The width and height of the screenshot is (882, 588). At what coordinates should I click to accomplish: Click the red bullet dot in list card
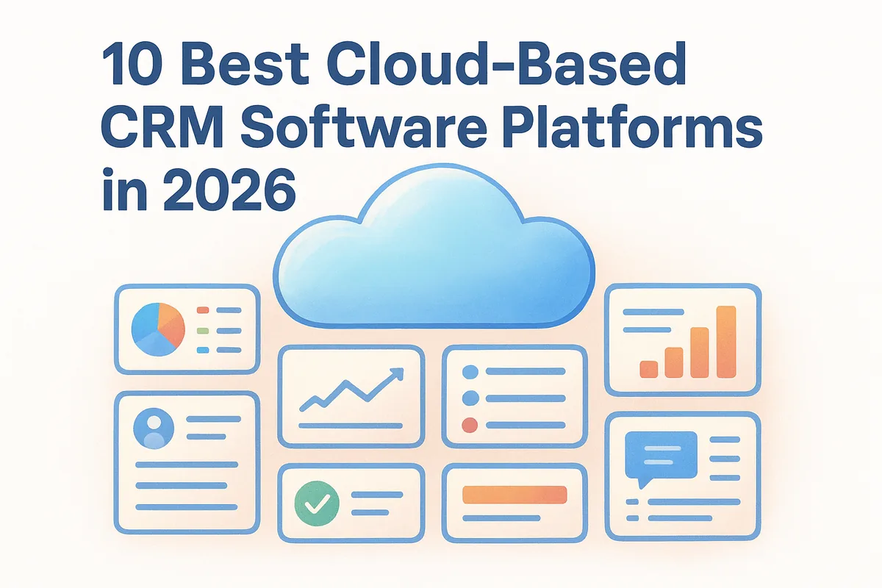tap(469, 424)
